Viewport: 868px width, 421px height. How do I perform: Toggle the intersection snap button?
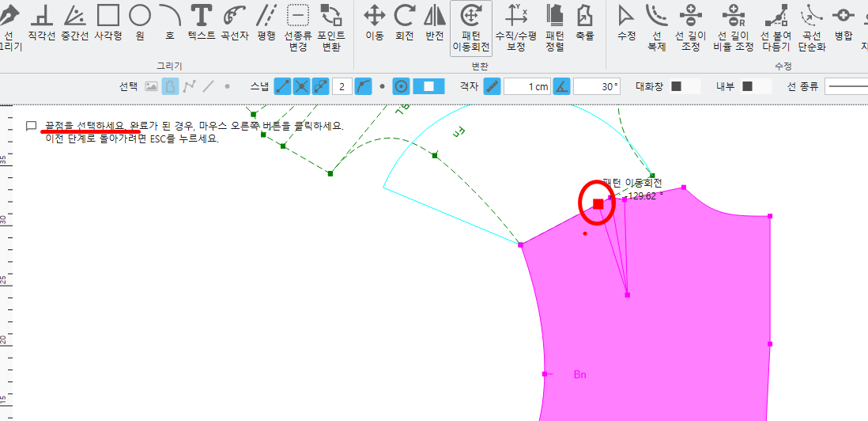[x=302, y=86]
